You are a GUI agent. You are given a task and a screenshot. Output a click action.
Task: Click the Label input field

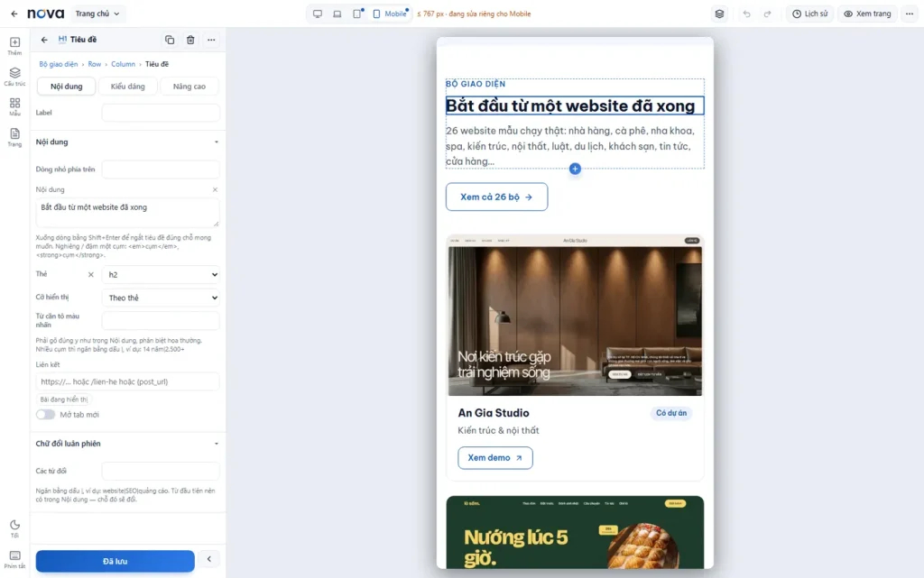click(x=161, y=113)
